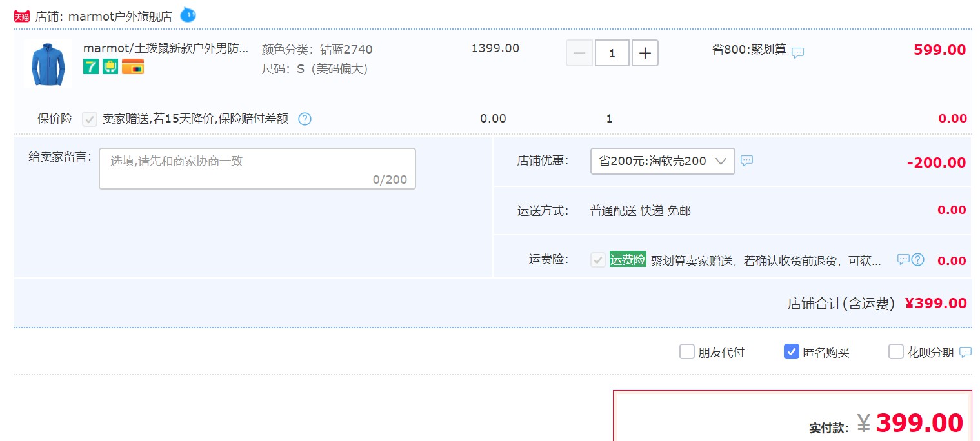Click the quantity input field showing 1
Image resolution: width=980 pixels, height=441 pixels.
pos(612,54)
